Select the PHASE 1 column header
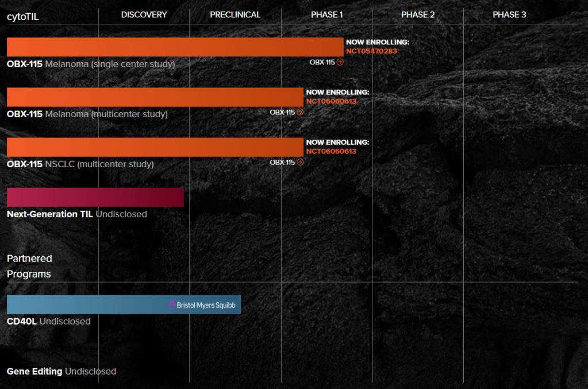This screenshot has width=588, height=389. pos(326,14)
